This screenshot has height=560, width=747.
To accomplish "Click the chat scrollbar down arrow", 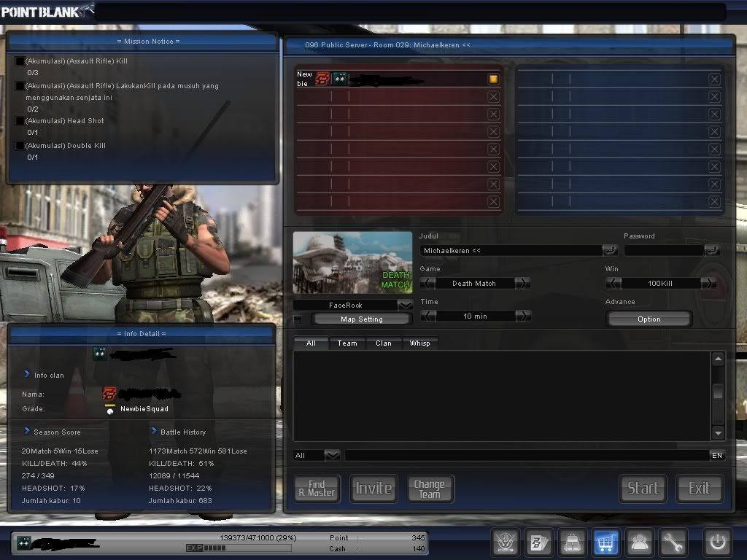I will 718,433.
